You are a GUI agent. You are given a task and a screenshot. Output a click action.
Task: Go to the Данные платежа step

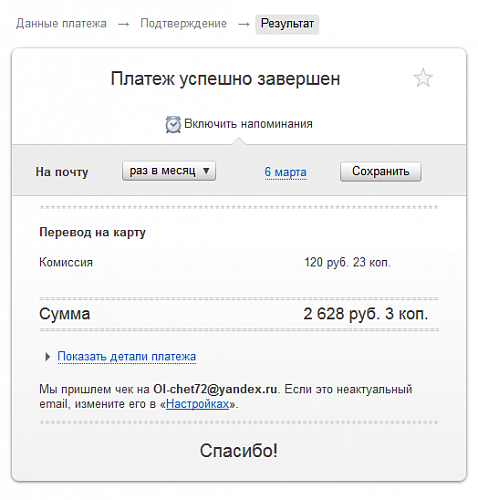pyautogui.click(x=61, y=23)
